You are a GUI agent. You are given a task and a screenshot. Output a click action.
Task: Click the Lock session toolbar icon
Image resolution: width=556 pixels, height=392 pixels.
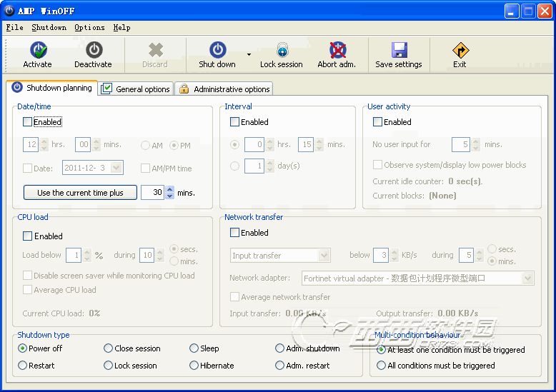click(282, 50)
